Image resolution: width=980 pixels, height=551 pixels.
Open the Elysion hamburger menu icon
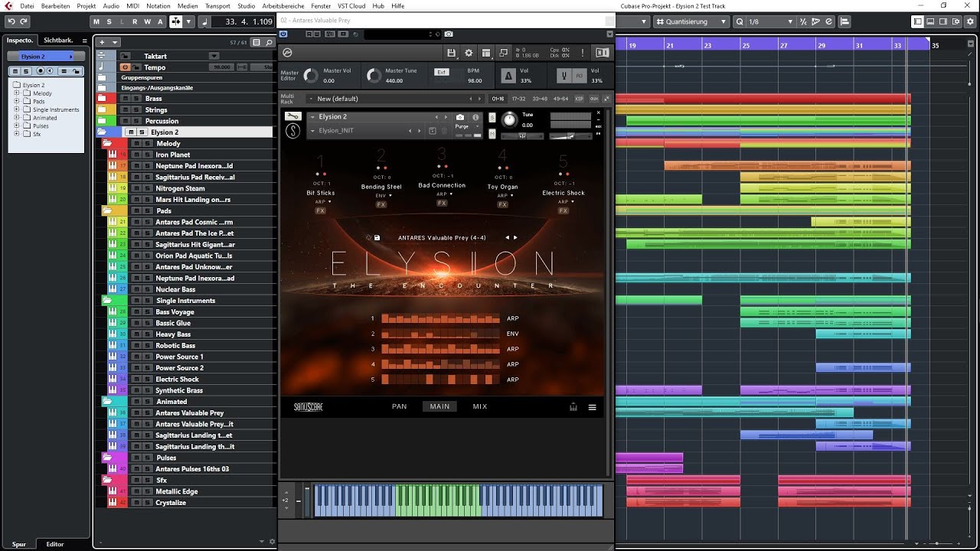(592, 407)
